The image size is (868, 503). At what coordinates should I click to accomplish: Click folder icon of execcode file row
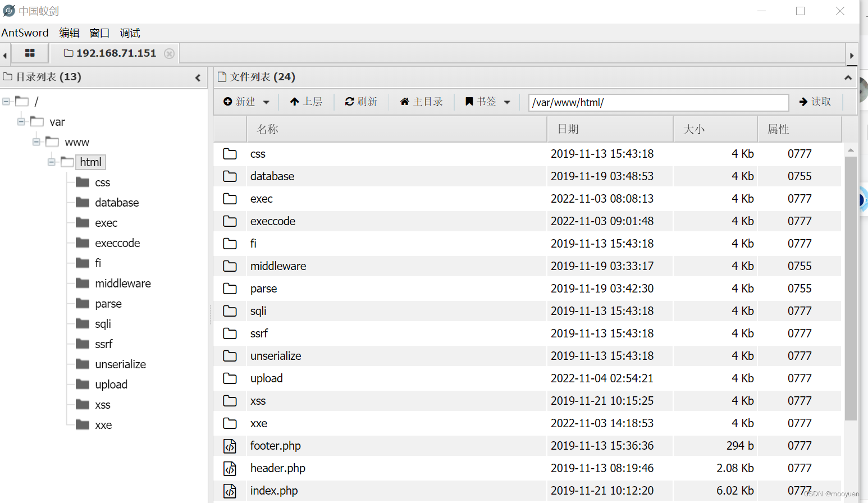click(x=230, y=221)
